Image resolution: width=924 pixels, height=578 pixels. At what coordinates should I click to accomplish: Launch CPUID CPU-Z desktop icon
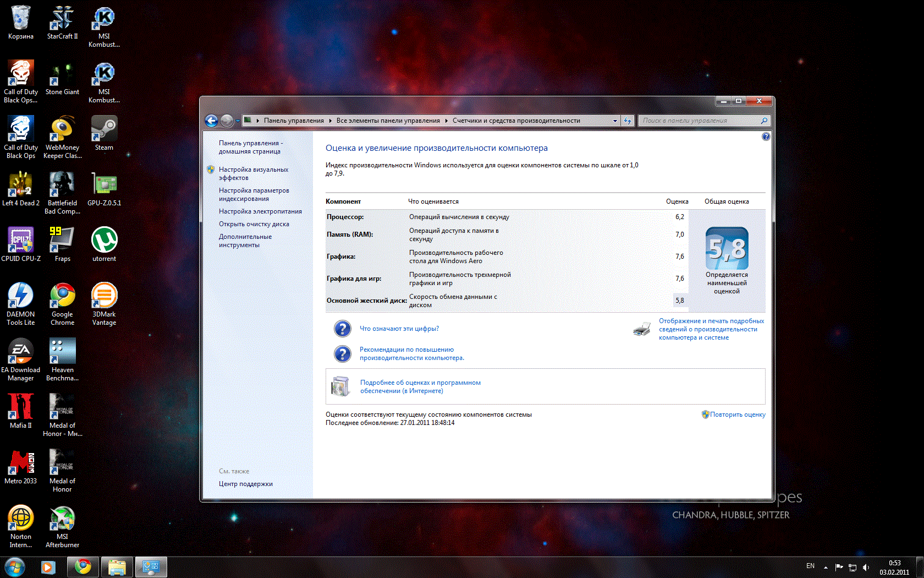20,244
